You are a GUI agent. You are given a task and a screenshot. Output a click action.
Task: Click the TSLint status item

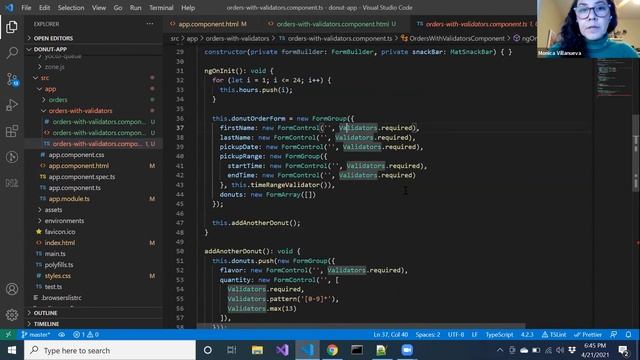point(554,334)
